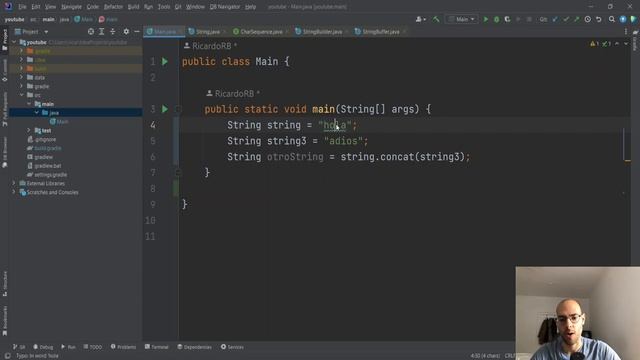Switch to String.java editor tab
This screenshot has width=640, height=360.
207,31
